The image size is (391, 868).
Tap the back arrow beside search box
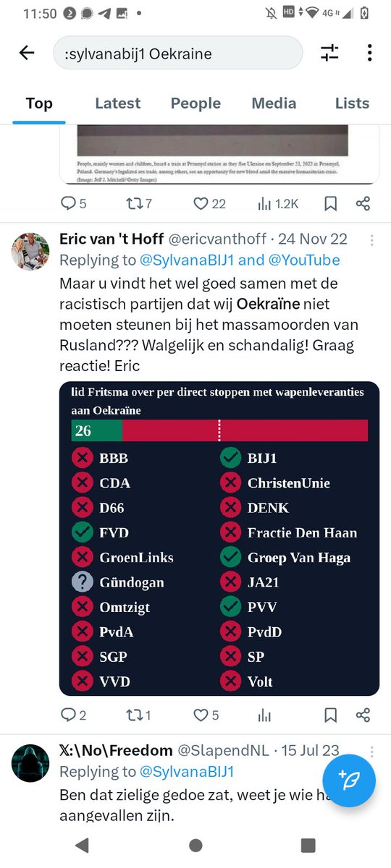click(x=27, y=53)
